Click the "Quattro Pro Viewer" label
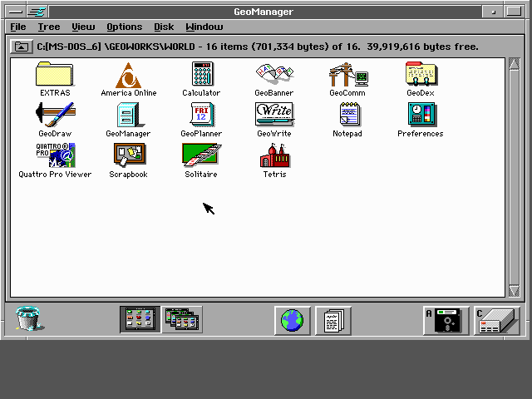The image size is (532, 399). click(55, 175)
